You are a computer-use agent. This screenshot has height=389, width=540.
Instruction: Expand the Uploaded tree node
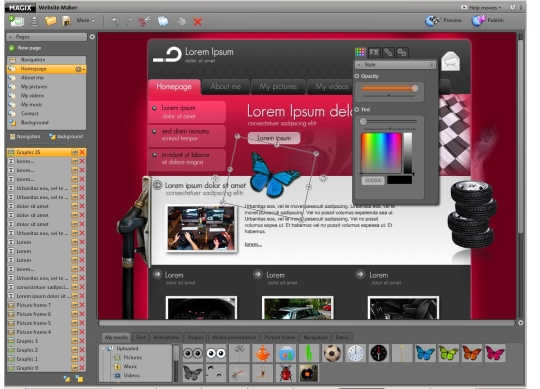[104, 348]
